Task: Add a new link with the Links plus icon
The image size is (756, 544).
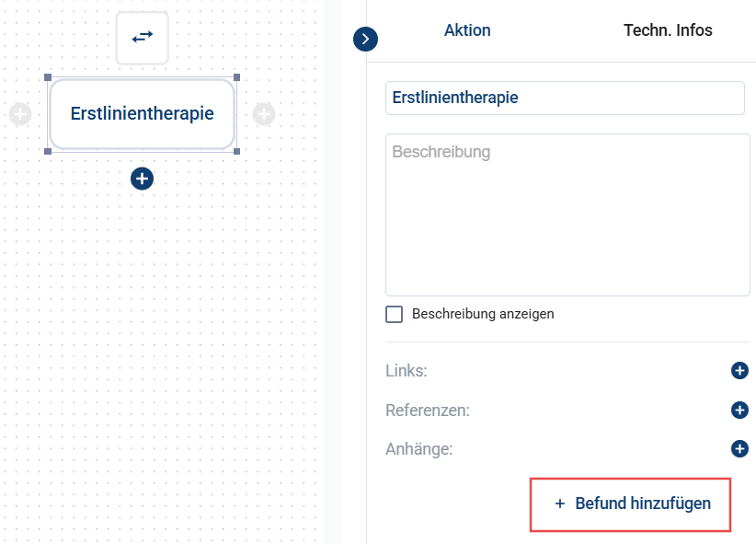Action: pyautogui.click(x=739, y=371)
